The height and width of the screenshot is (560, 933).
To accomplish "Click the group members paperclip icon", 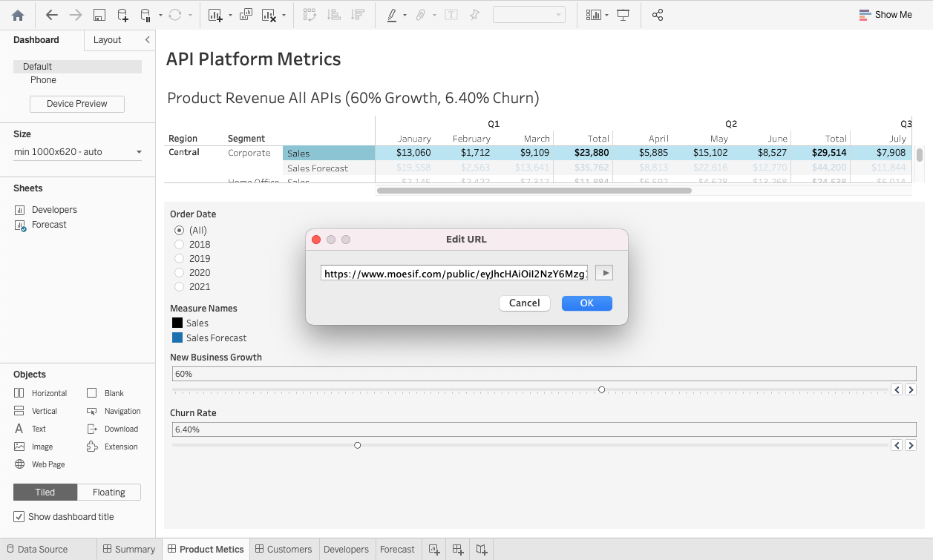I will tap(420, 15).
